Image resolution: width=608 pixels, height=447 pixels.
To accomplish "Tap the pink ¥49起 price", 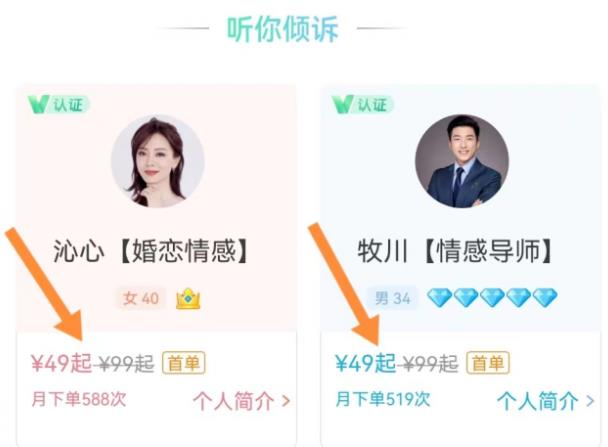I will tap(62, 363).
